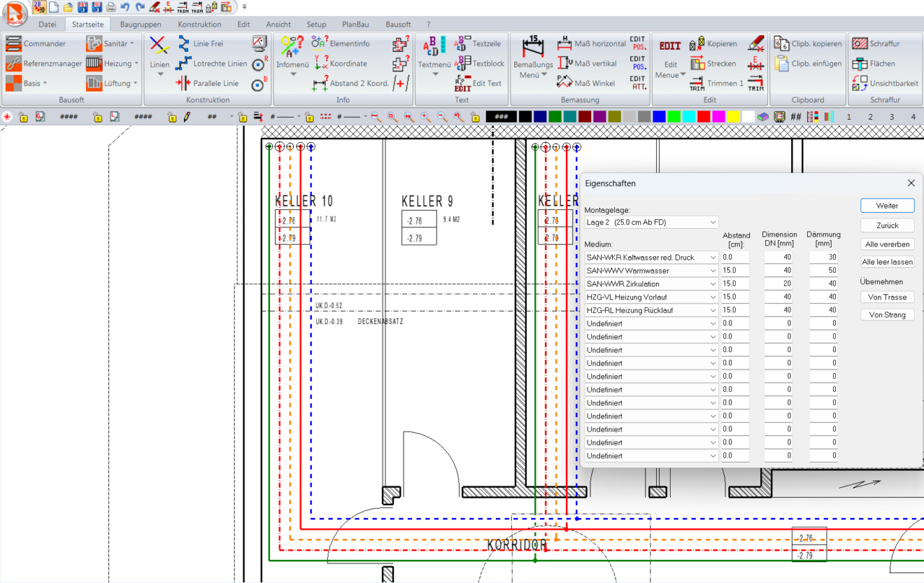The image size is (924, 583).
Task: Click Clipb. kopieren icon
Action: pyautogui.click(x=781, y=44)
